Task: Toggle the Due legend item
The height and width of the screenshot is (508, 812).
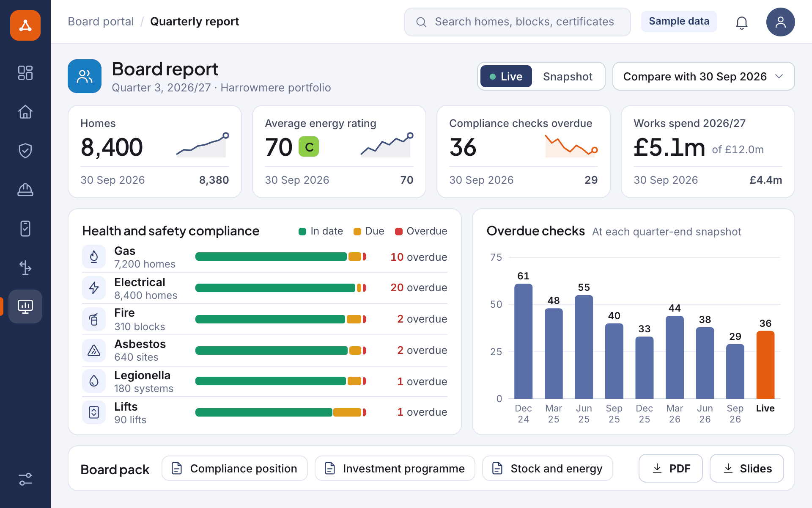Action: [x=369, y=231]
